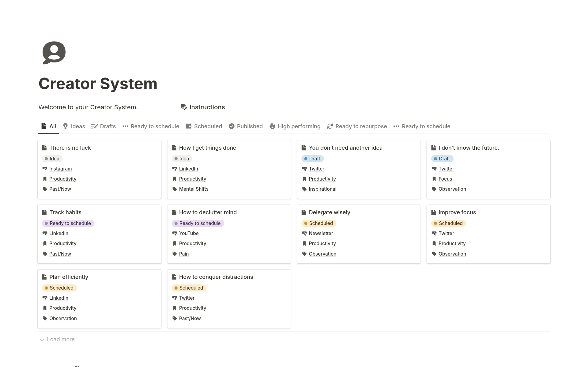Click the checkmark icon on Published tab
This screenshot has width=588, height=367.
(232, 126)
